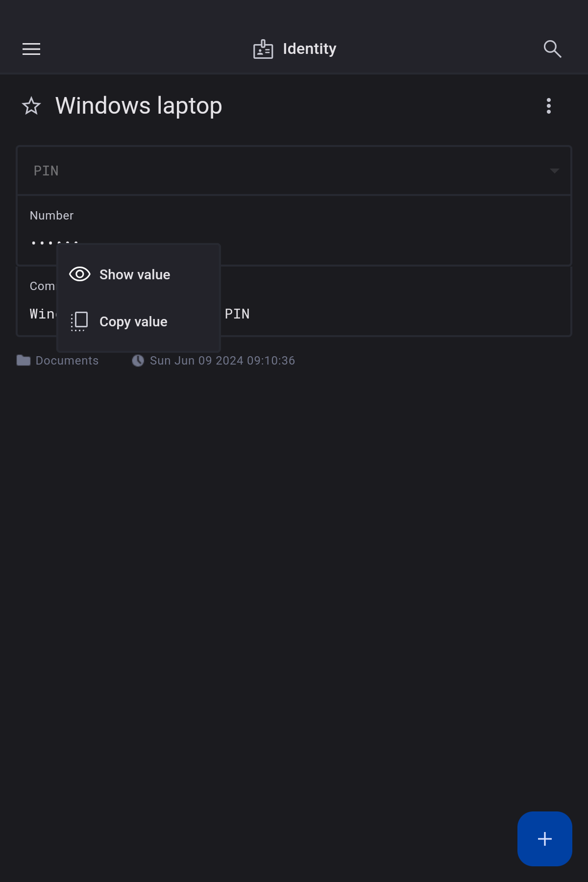Select the Show value menu entry

[135, 274]
